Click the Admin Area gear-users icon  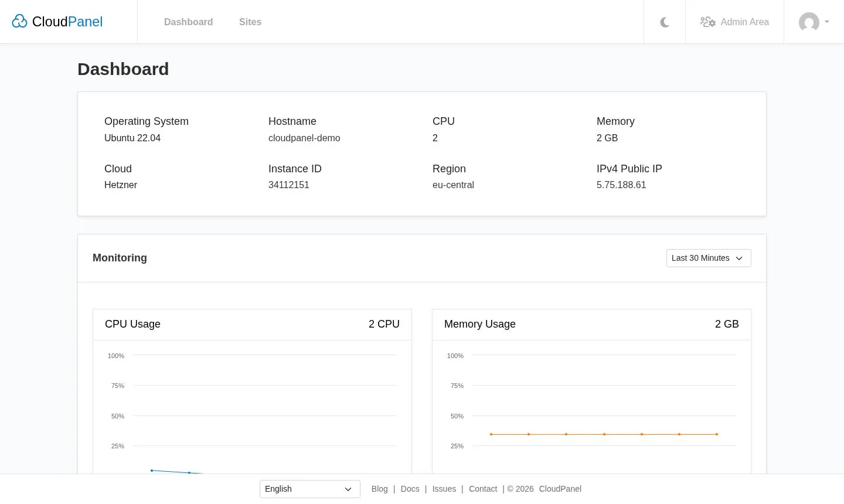(707, 22)
